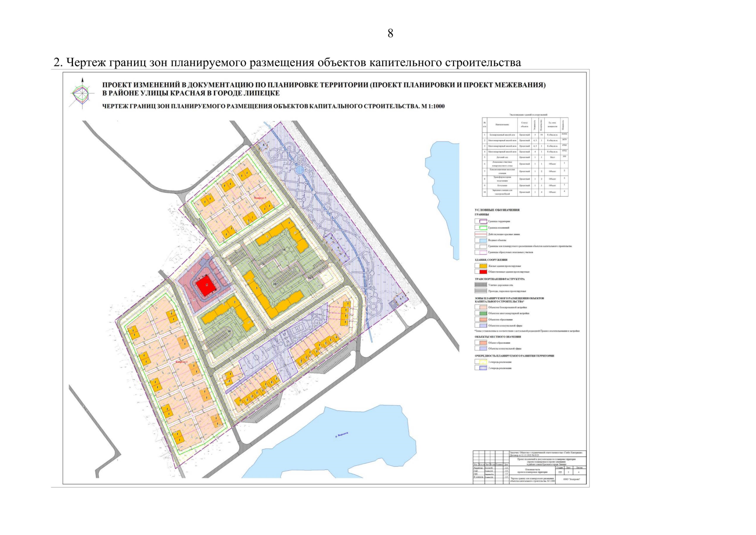
Task: Click the 'Котельная' row in explication table
Action: 503,185
